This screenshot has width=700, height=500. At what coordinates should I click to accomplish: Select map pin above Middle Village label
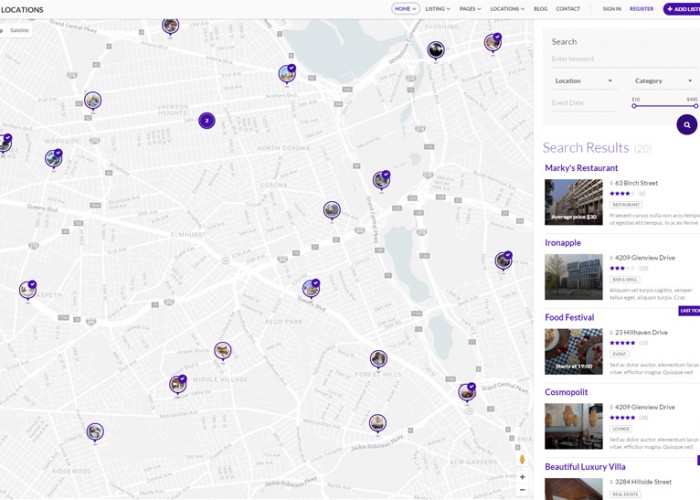pos(178,384)
